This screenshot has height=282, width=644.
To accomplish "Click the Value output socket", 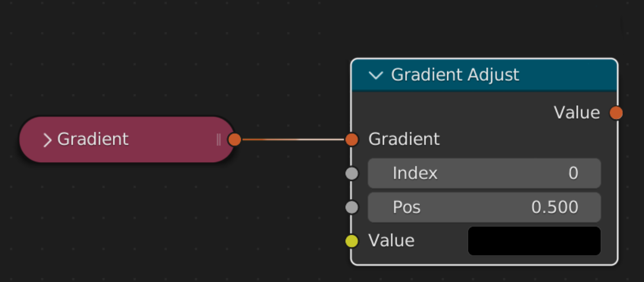I will [616, 112].
